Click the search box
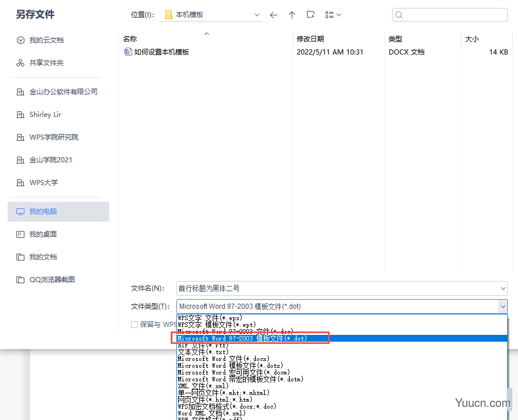Image resolution: width=518 pixels, height=420 pixels. coord(449,15)
